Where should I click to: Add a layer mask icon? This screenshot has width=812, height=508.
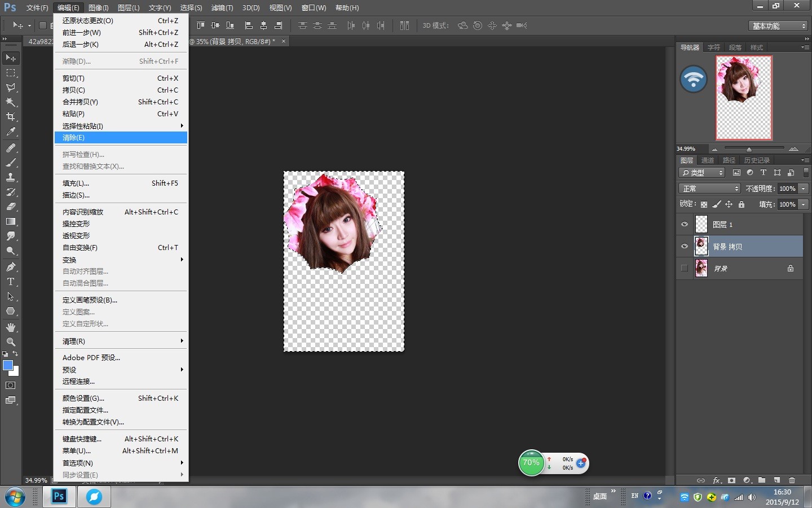click(x=731, y=480)
